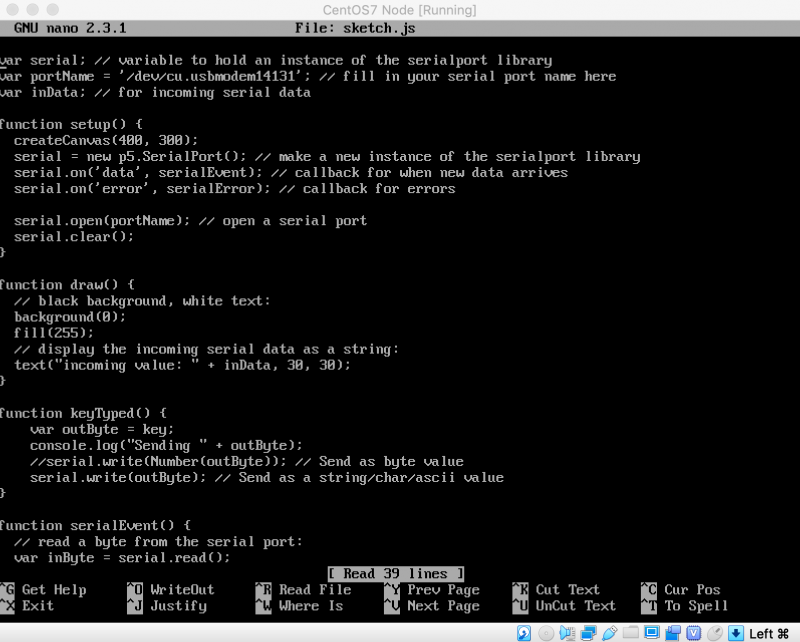Click the File: sketch.js header label
Screen dimensions: 800x642
[355, 28]
